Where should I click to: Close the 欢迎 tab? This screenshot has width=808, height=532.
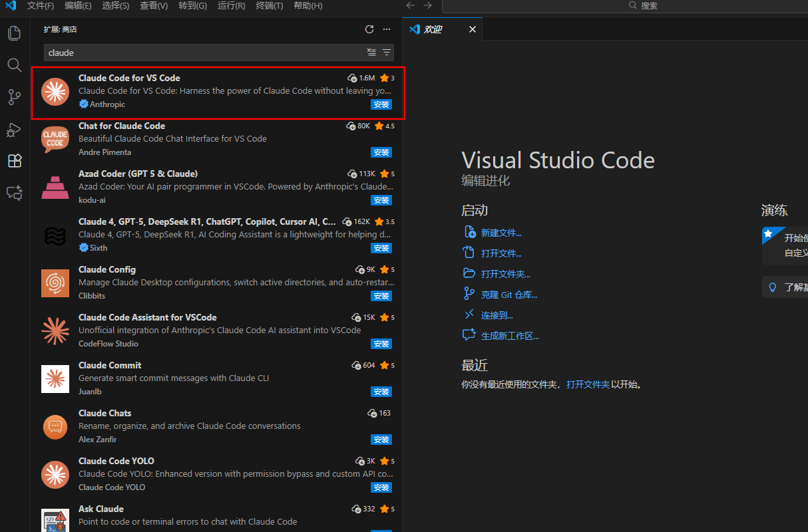473,29
